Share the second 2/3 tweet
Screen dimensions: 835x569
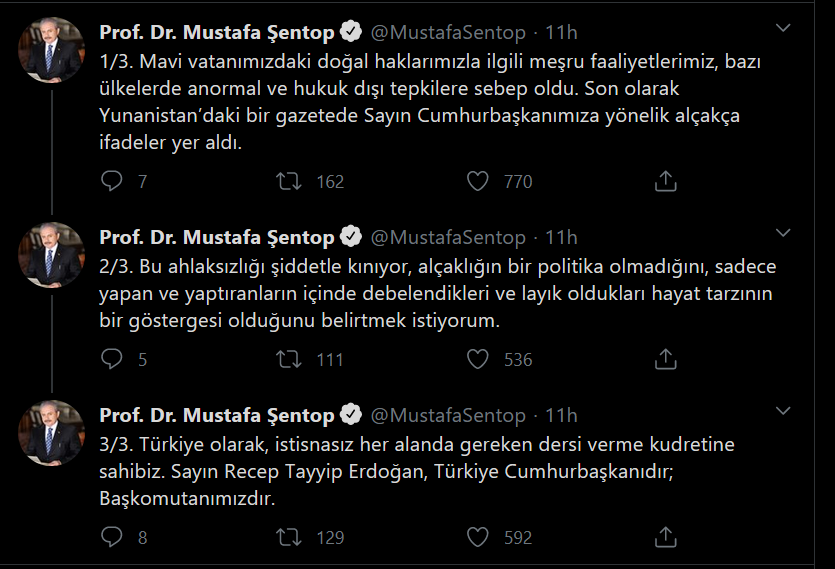[665, 359]
